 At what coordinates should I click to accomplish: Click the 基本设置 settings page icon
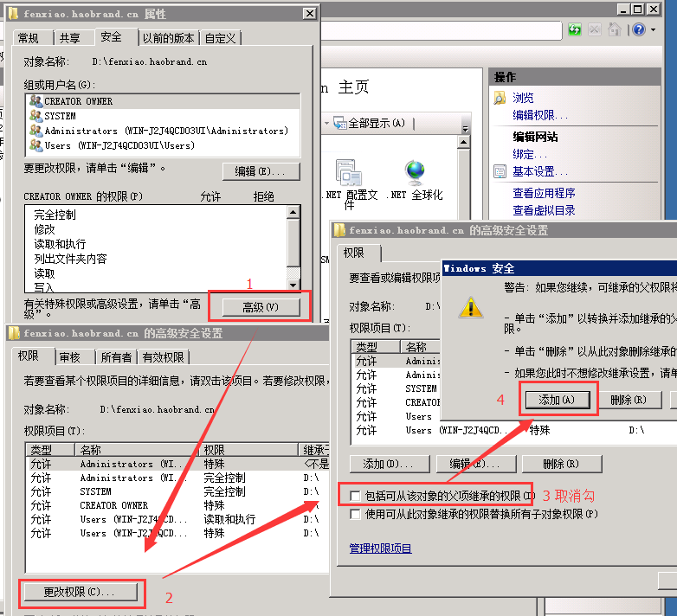click(x=500, y=171)
